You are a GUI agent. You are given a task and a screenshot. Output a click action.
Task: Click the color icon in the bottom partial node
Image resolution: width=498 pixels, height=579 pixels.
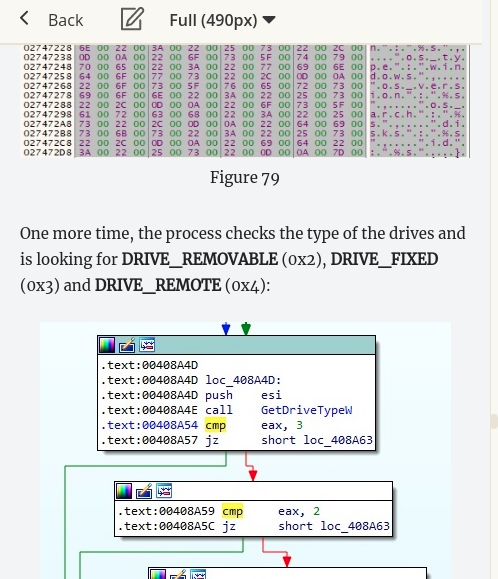158,574
